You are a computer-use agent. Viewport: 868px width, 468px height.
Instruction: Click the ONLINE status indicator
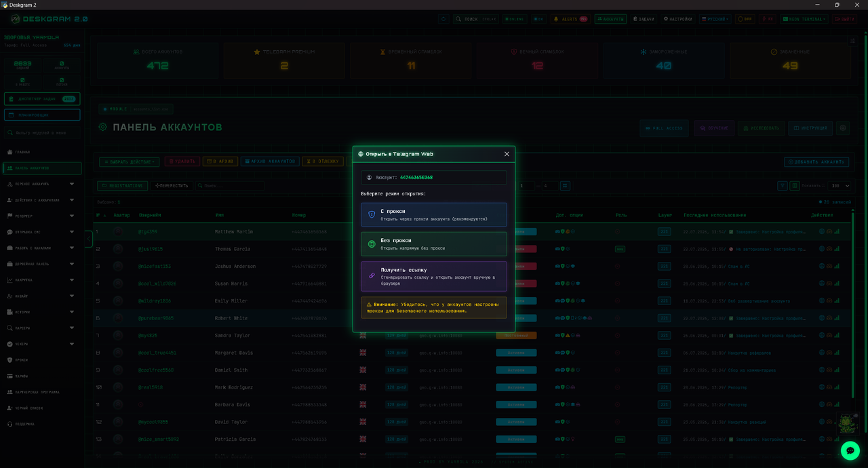coord(515,19)
